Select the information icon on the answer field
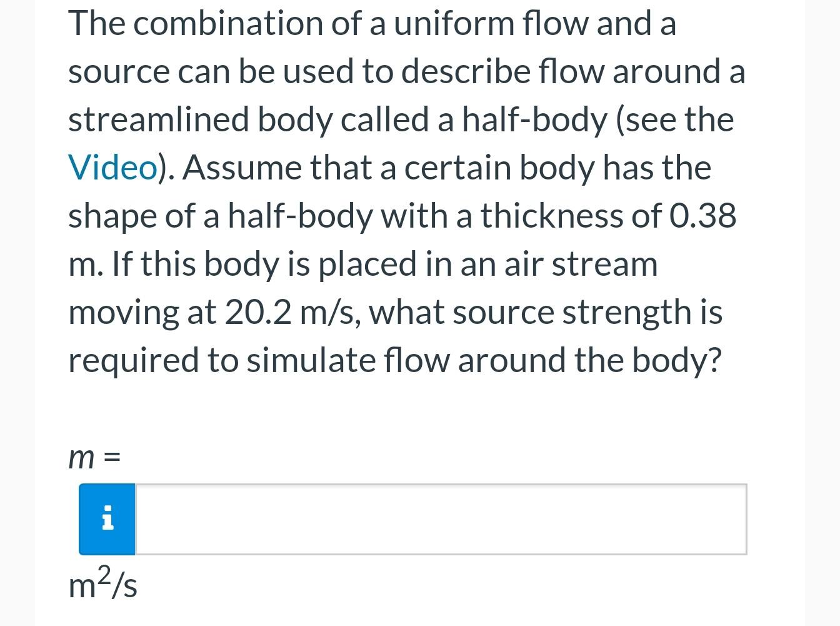The image size is (840, 626). click(x=106, y=519)
